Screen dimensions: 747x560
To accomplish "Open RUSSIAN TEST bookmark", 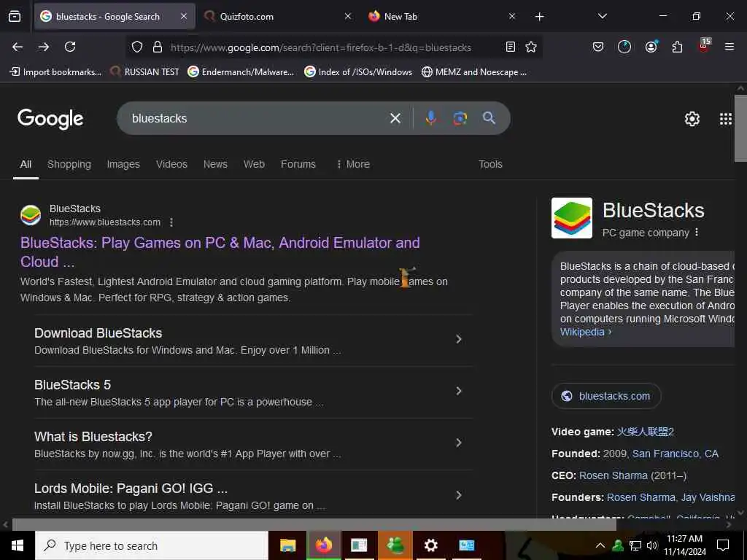I will pyautogui.click(x=145, y=72).
